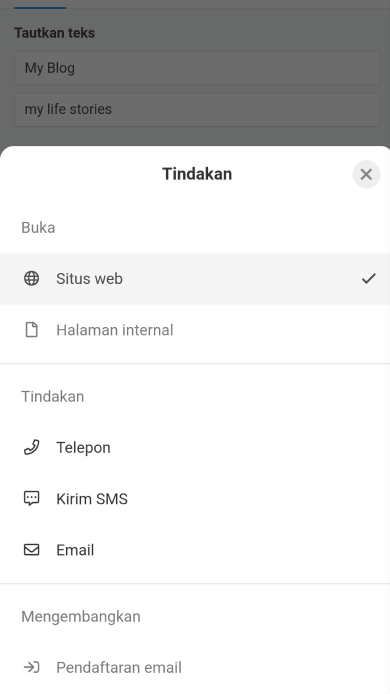Click the Tindakan title of the sheet
The height and width of the screenshot is (694, 390).
coord(197,174)
